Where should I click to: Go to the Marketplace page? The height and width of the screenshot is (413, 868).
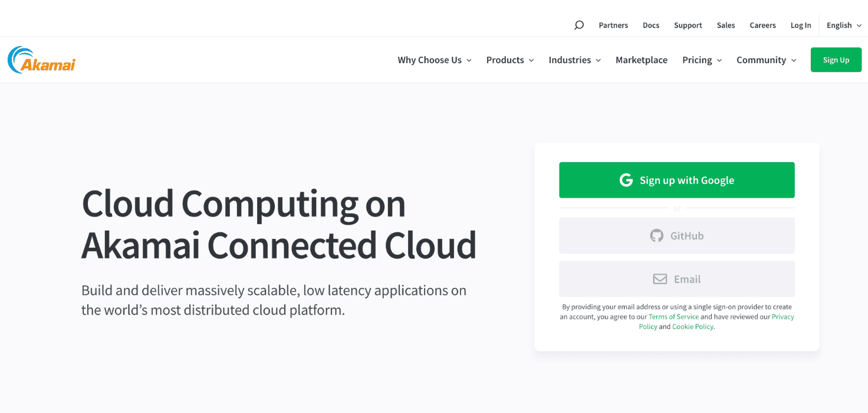tap(642, 60)
